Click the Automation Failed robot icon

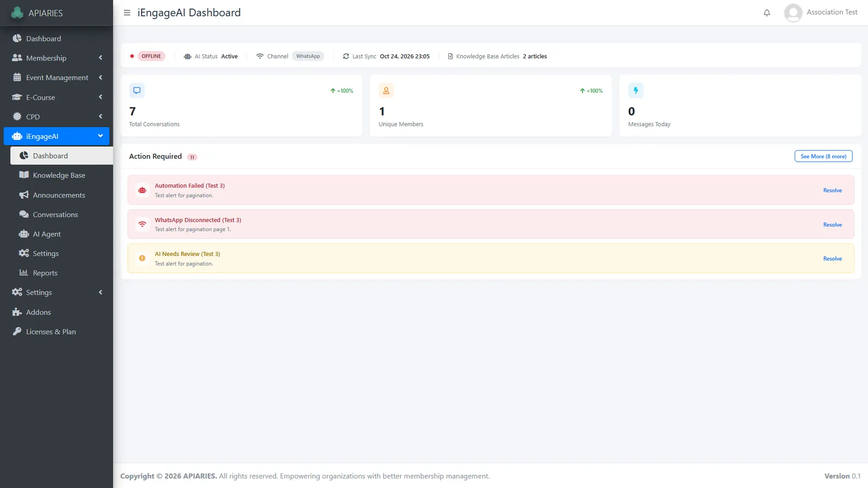[142, 190]
